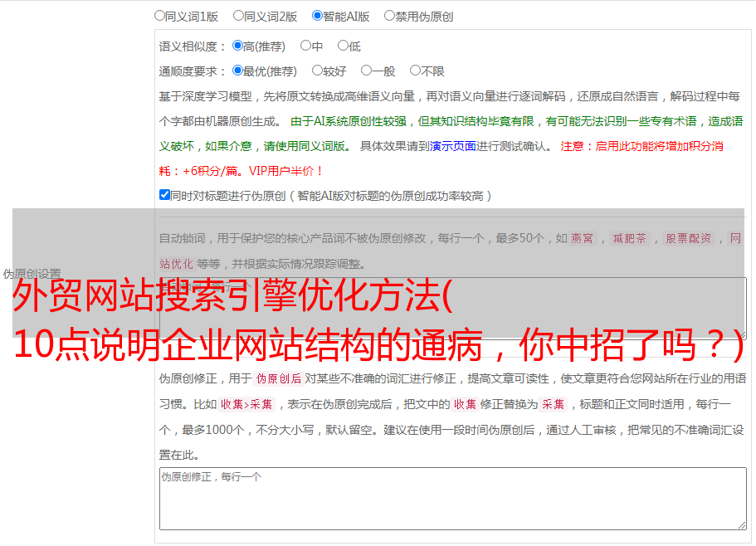Set 语义相似度 to 低
This screenshot has height=546, width=756.
tap(343, 46)
